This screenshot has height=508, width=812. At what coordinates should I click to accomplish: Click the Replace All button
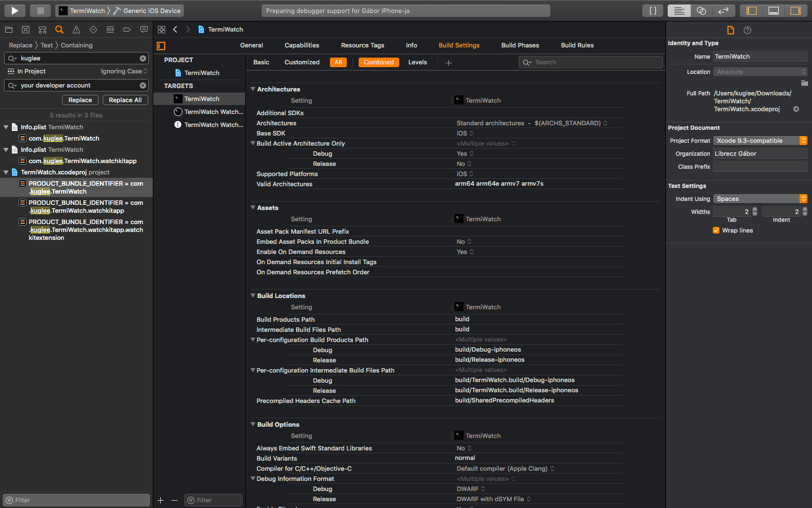tap(125, 100)
